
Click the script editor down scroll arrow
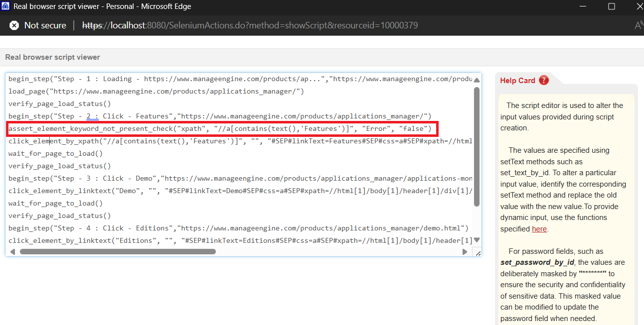coord(477,240)
